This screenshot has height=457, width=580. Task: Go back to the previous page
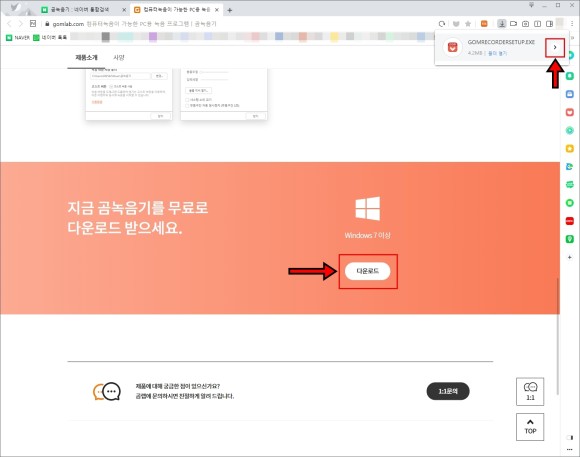coord(10,24)
